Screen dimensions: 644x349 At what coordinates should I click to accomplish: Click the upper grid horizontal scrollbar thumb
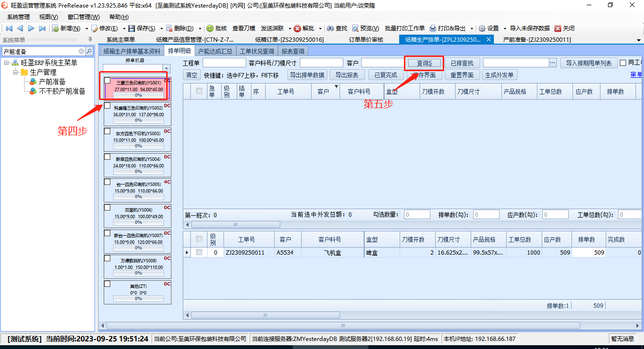(235, 225)
